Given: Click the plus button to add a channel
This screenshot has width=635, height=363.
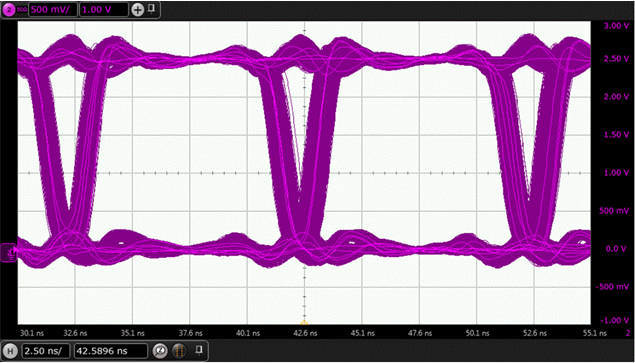Looking at the screenshot, I should [x=138, y=10].
